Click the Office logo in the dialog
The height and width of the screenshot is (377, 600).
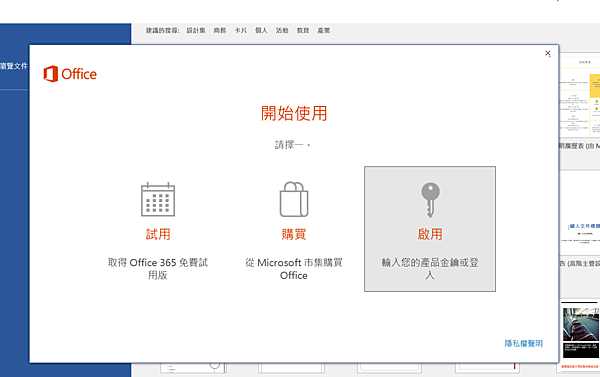(x=70, y=74)
